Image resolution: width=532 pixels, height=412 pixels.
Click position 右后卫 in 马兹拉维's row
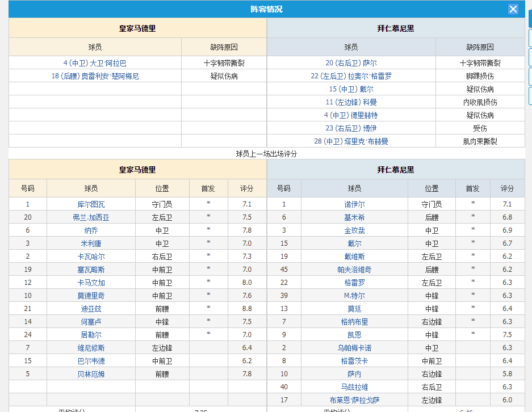(432, 387)
